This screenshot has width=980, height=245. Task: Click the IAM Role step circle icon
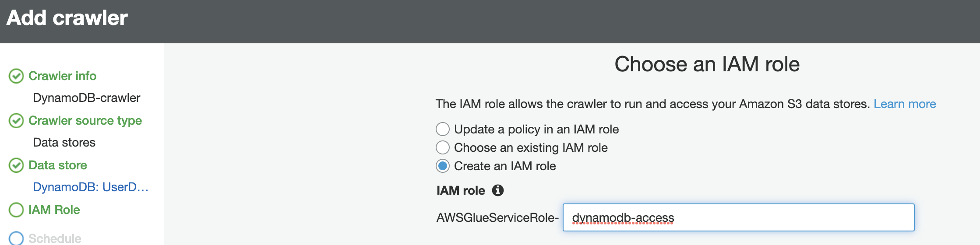(16, 210)
